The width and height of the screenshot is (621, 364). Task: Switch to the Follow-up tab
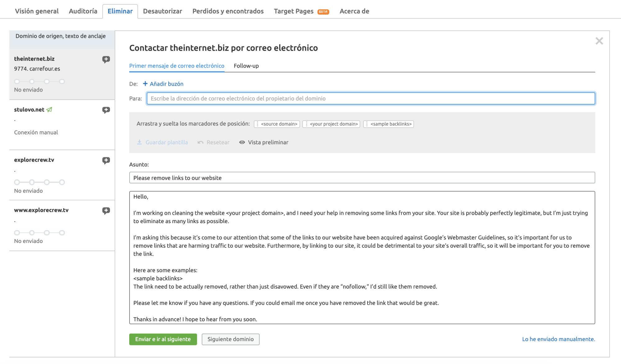click(x=246, y=66)
